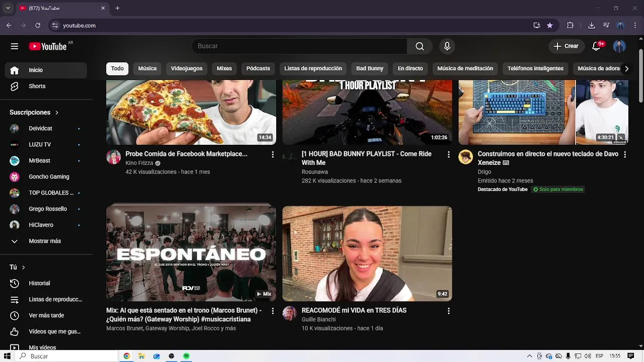Select the Listas de reproducción chip
The image size is (644, 362).
(313, 68)
